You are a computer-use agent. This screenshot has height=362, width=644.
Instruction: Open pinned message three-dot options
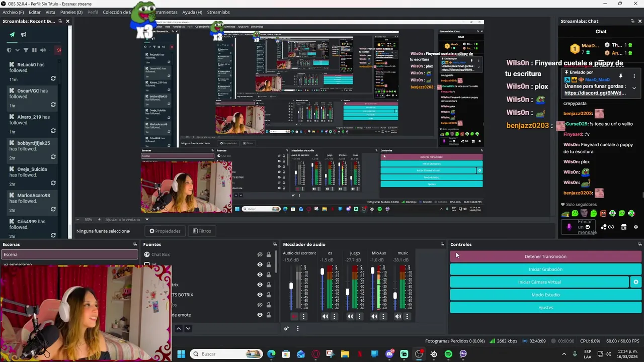tap(634, 76)
